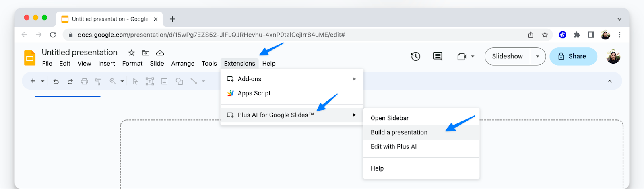The height and width of the screenshot is (189, 644).
Task: Insert a text box
Action: pyautogui.click(x=150, y=81)
